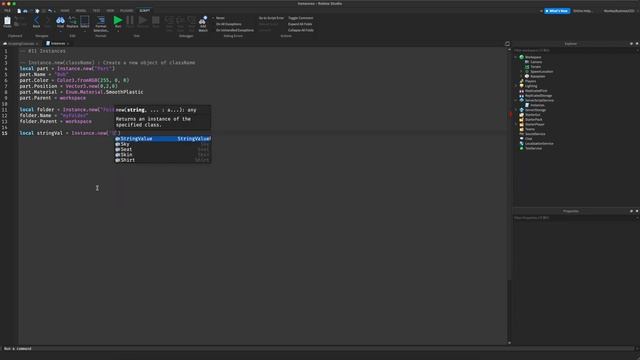Screen dimensions: 640x360
Task: Switch to the TEST ribbon tab
Action: (x=96, y=11)
